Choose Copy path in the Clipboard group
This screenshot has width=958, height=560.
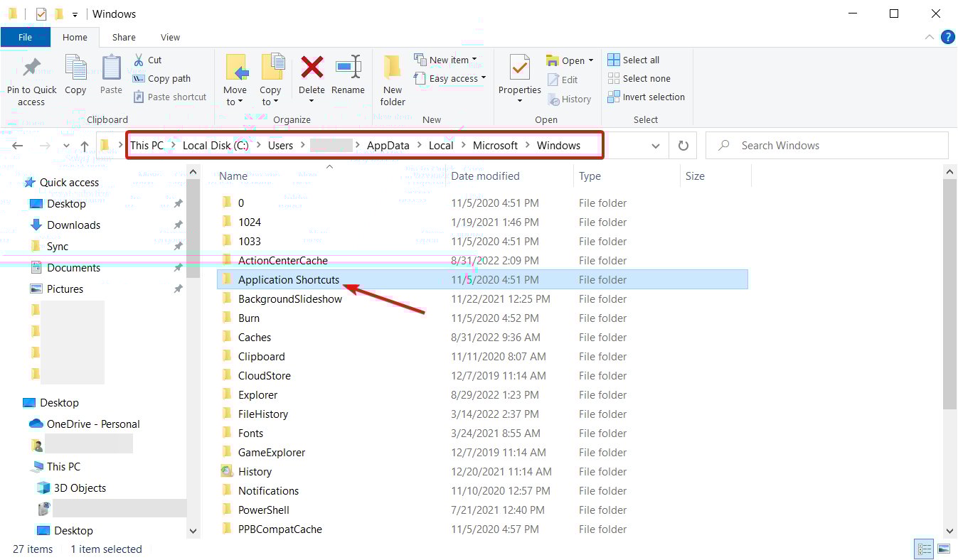pos(162,78)
